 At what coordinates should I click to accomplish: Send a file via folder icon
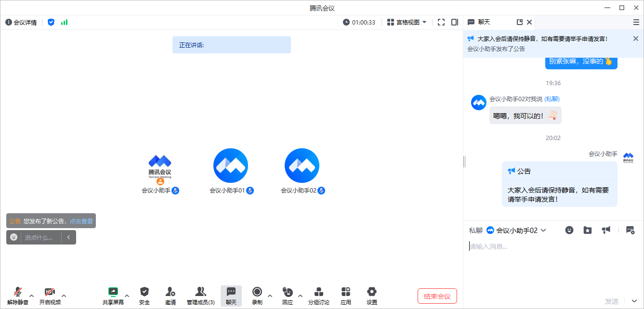coord(588,230)
